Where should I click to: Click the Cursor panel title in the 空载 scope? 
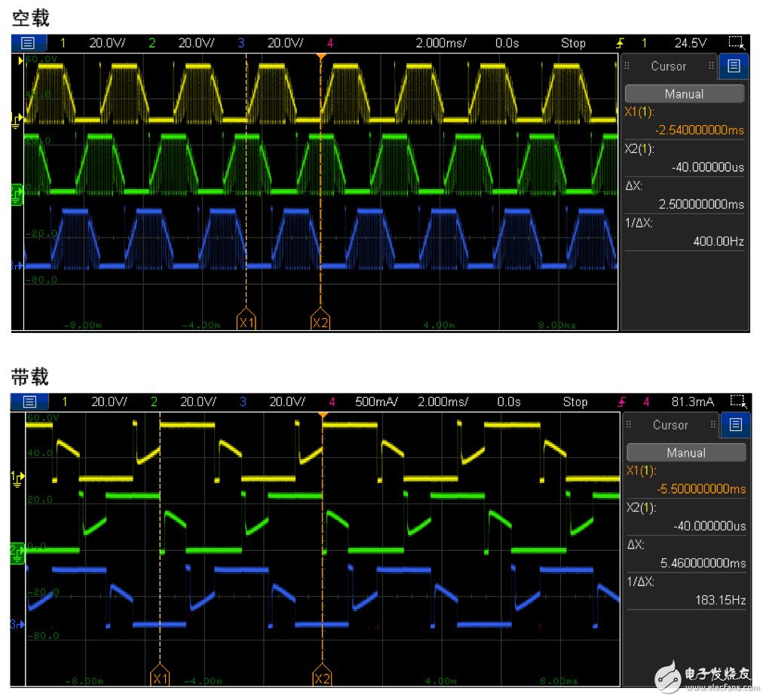point(669,66)
